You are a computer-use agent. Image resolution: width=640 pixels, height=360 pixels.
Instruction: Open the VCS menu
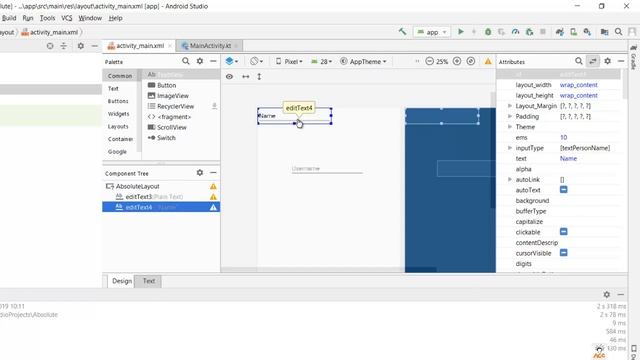coord(67,18)
